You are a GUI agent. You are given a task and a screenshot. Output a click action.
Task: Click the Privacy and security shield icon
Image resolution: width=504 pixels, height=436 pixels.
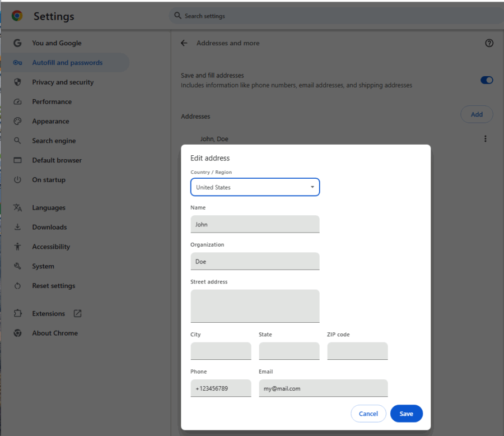pyautogui.click(x=17, y=82)
